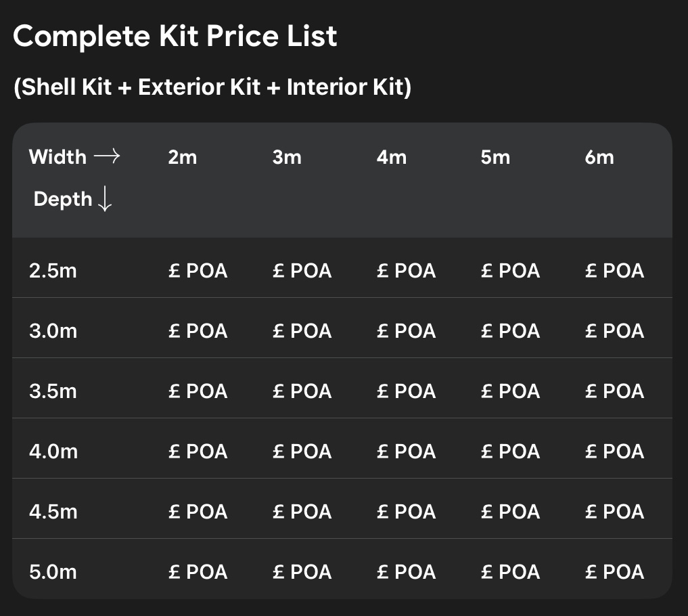Image resolution: width=688 pixels, height=616 pixels.
Task: Click the 4.5m depth row label
Action: click(x=53, y=512)
